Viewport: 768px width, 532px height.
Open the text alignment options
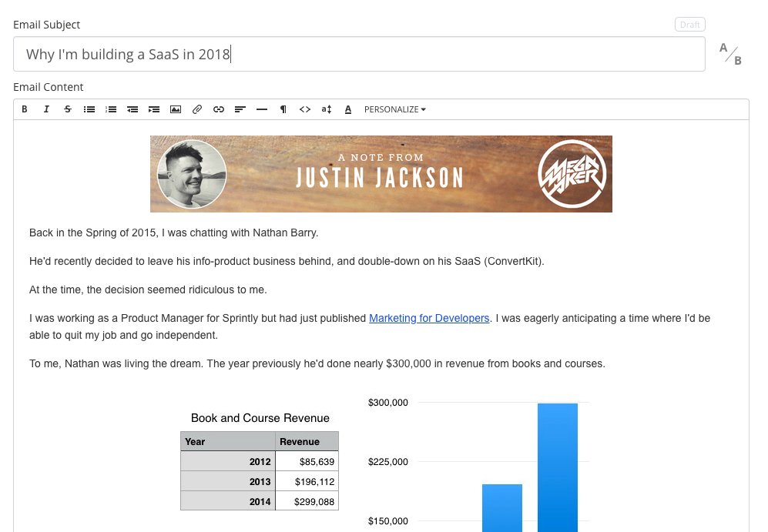tap(240, 109)
